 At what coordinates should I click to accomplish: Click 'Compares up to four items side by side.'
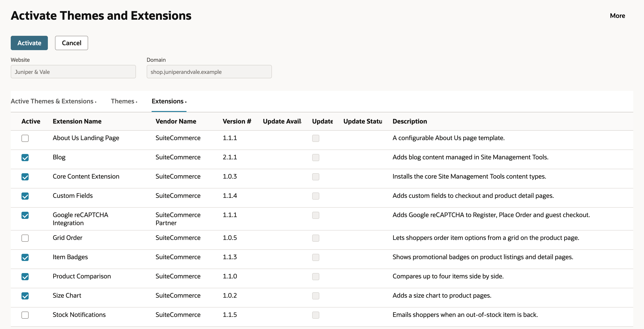(x=448, y=276)
